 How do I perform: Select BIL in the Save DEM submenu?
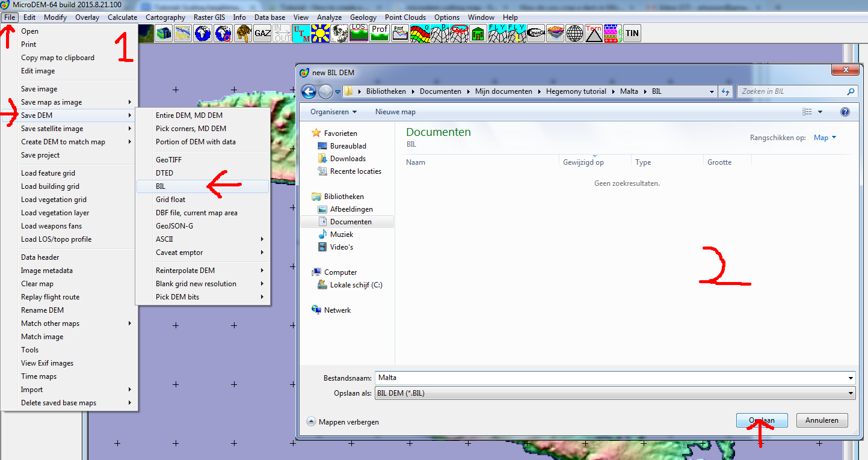pos(203,186)
